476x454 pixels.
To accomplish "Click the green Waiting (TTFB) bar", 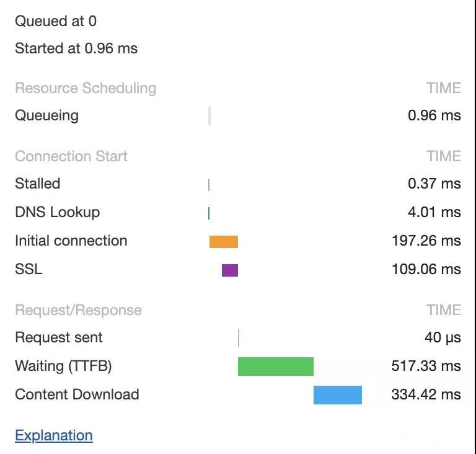I will coord(276,367).
